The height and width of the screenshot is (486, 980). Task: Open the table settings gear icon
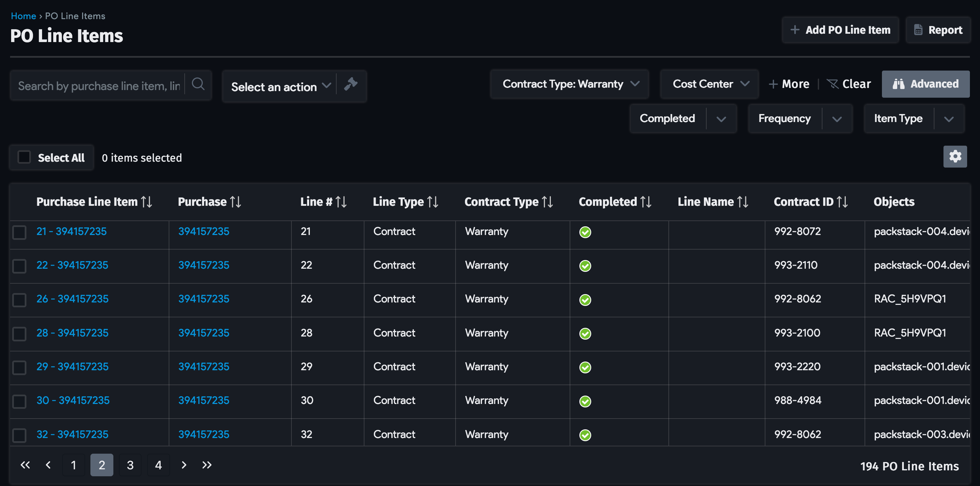pos(955,157)
